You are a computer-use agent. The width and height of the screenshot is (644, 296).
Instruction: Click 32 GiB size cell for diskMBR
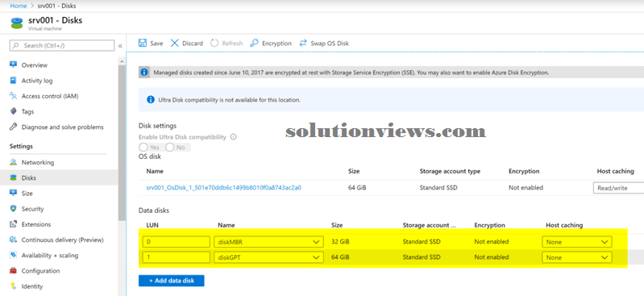(340, 242)
